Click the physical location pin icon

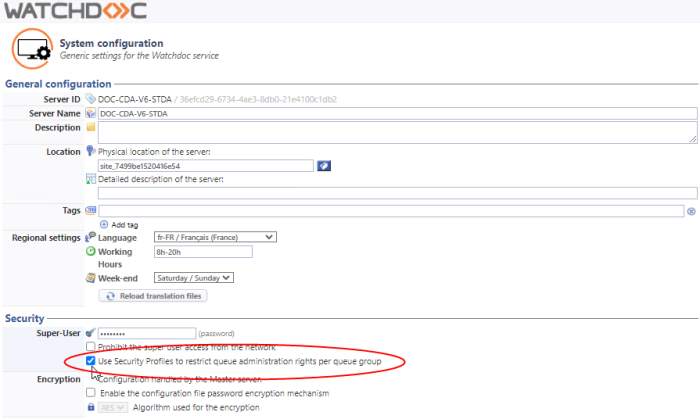point(91,150)
